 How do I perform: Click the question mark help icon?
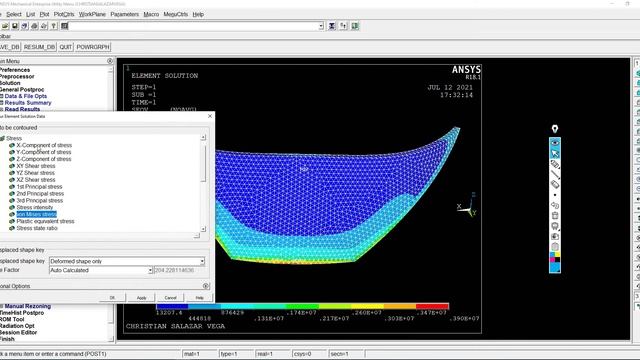53,26
